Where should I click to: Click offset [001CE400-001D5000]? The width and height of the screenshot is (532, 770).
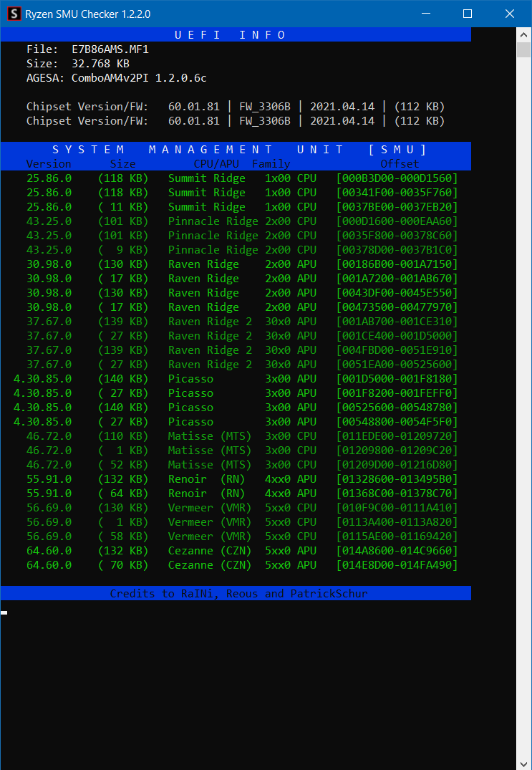point(397,336)
